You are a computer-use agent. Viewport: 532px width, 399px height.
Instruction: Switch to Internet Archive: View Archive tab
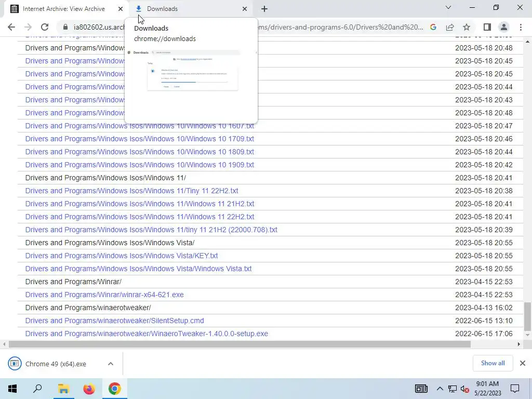(64, 9)
